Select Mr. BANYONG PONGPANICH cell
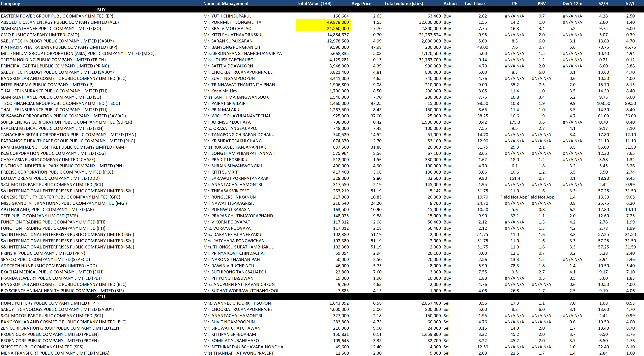Screen dimensions: 644x356 (x=232, y=47)
